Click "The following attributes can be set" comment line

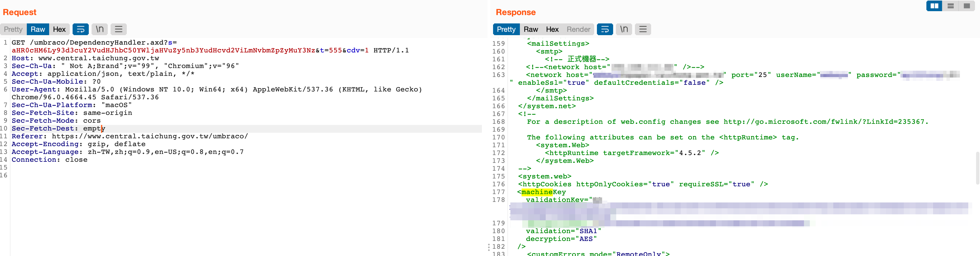point(663,137)
